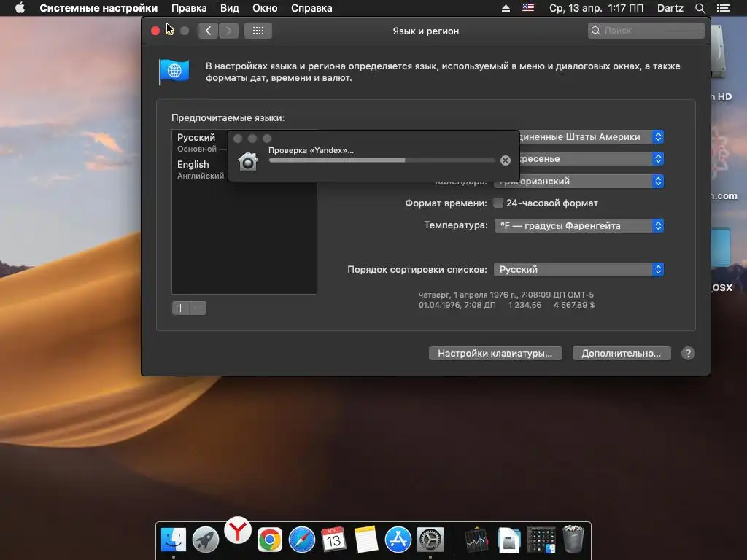This screenshot has width=747, height=560.
Task: Enable the 24-часовой формат checkbox
Action: pos(498,203)
